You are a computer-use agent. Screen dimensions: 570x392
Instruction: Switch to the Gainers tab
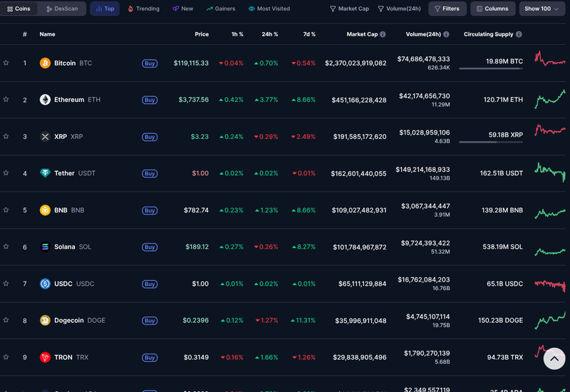[x=221, y=9]
